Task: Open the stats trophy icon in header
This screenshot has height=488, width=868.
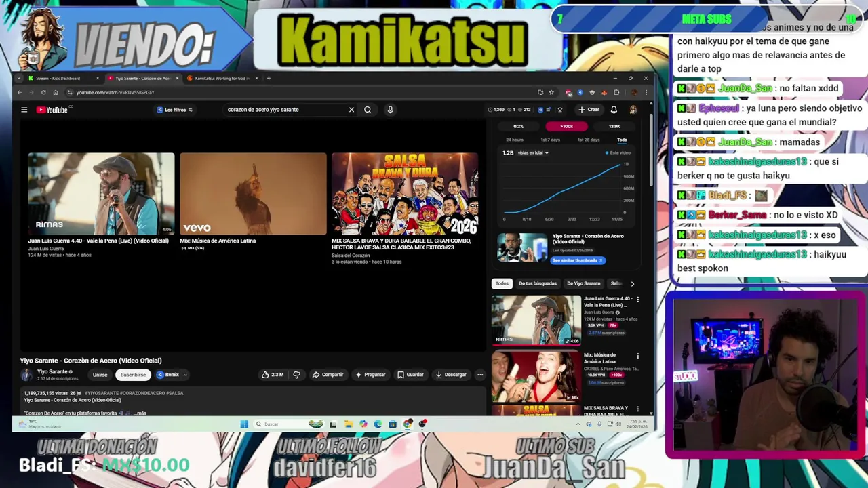Action: [x=559, y=110]
